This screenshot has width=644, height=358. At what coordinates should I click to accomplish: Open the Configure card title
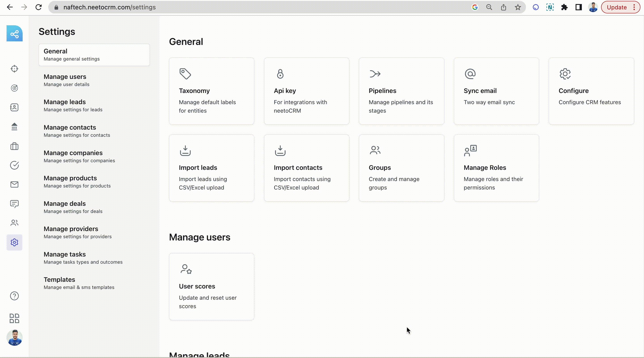click(574, 91)
